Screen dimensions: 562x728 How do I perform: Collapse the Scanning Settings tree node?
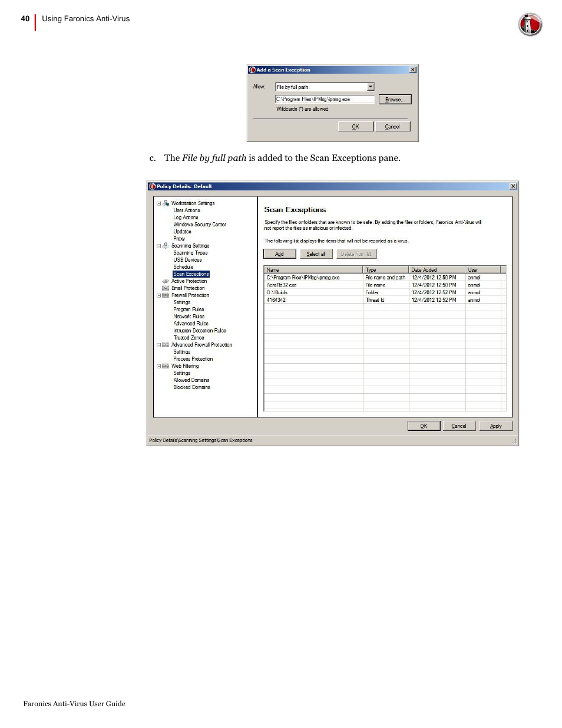click(x=158, y=246)
